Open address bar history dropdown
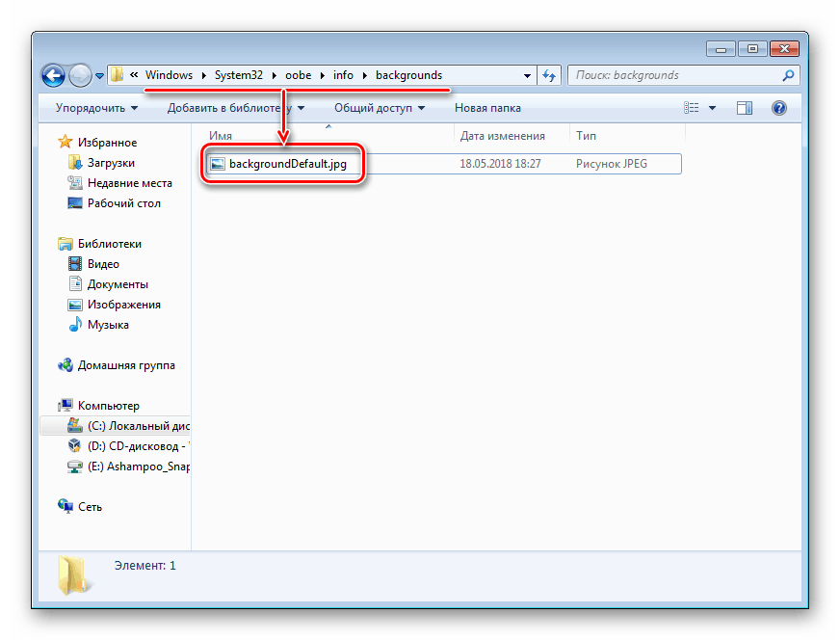Image resolution: width=840 pixels, height=640 pixels. [527, 75]
